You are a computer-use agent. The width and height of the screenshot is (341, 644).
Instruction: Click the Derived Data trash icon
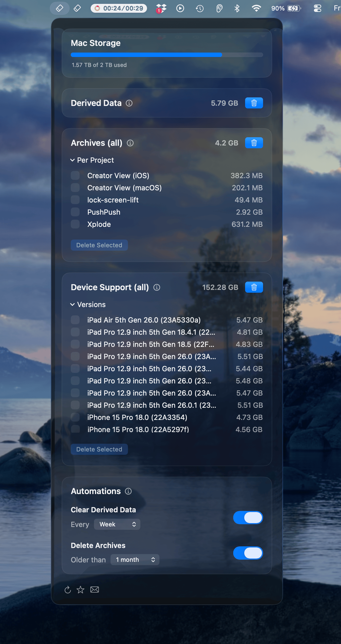coord(254,103)
